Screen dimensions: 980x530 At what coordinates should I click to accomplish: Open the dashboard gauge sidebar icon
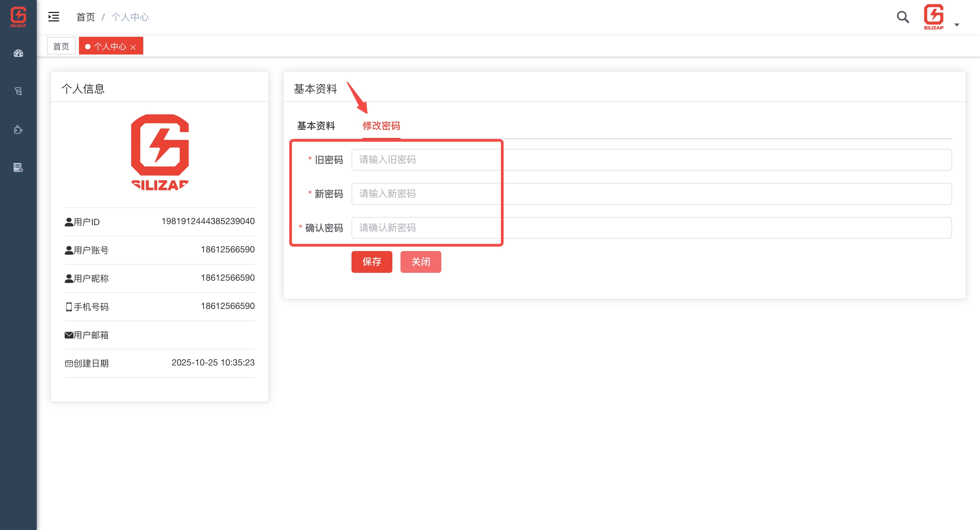(x=18, y=53)
